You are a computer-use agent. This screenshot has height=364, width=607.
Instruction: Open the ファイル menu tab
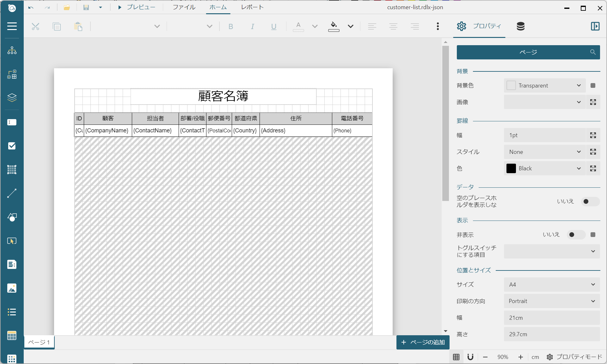click(184, 7)
